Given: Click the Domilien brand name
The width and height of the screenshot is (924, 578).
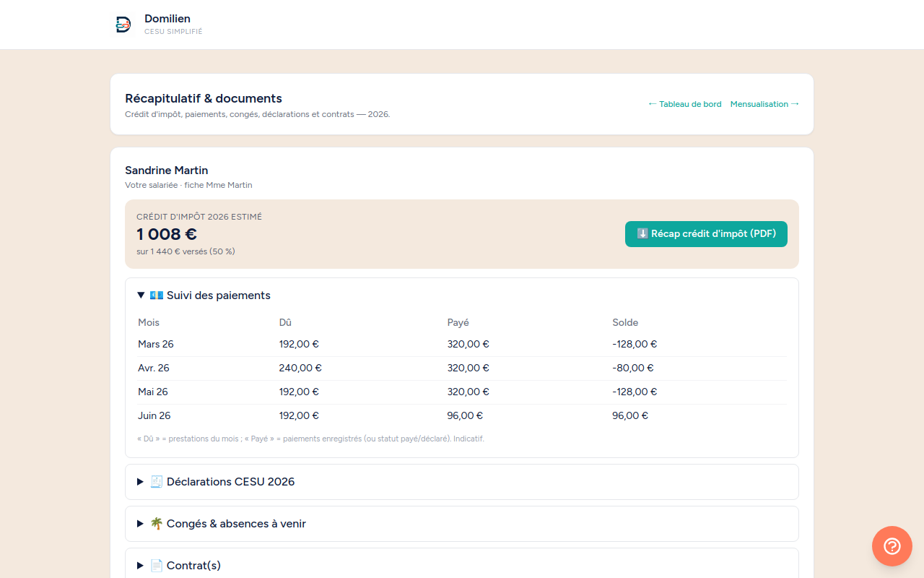Looking at the screenshot, I should (167, 19).
